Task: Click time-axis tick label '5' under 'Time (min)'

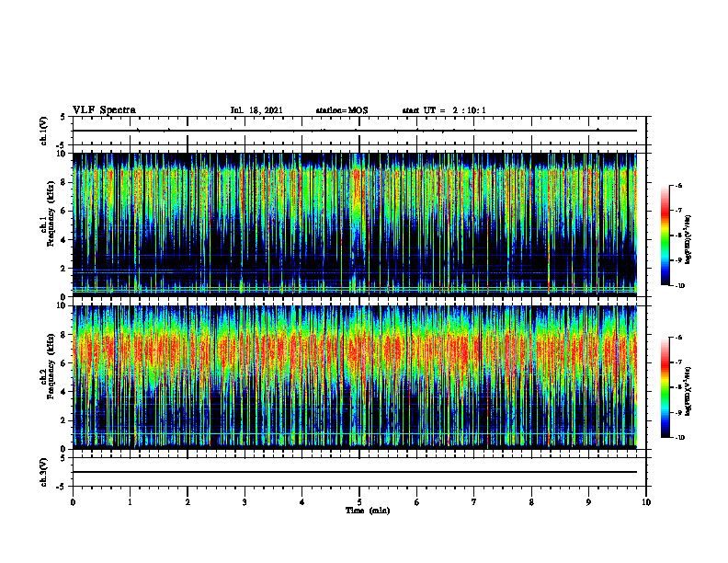Action: (x=359, y=502)
